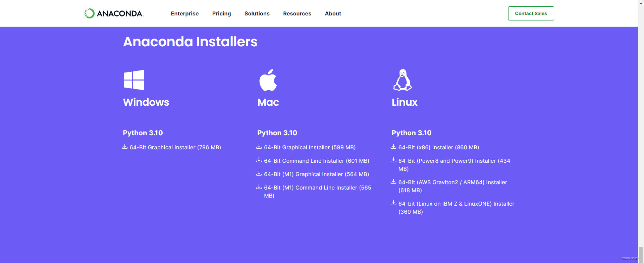The image size is (644, 263).
Task: Open the Enterprise menu
Action: [x=185, y=13]
